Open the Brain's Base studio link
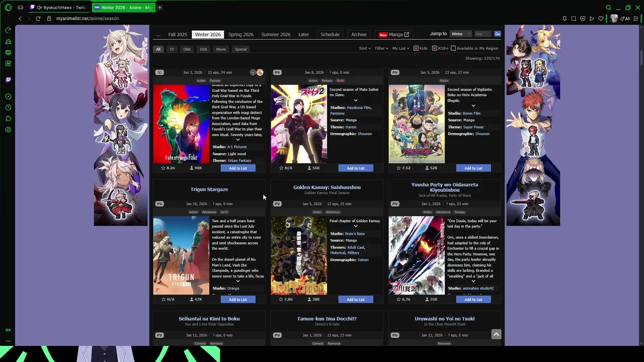This screenshot has height=362, width=644. (355, 234)
